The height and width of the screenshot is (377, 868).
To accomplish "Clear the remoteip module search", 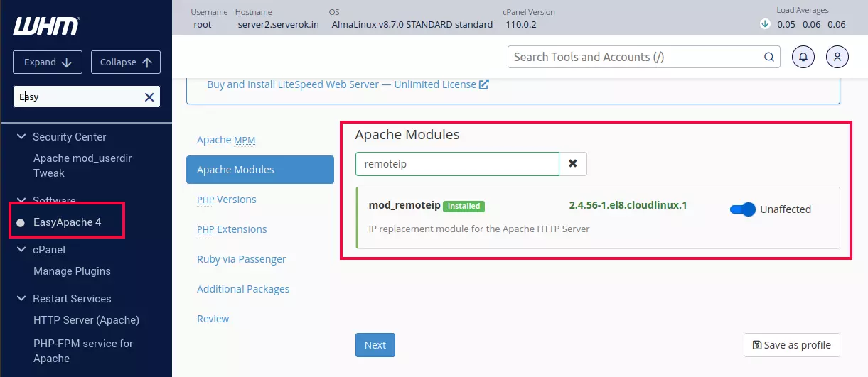I will (x=573, y=163).
